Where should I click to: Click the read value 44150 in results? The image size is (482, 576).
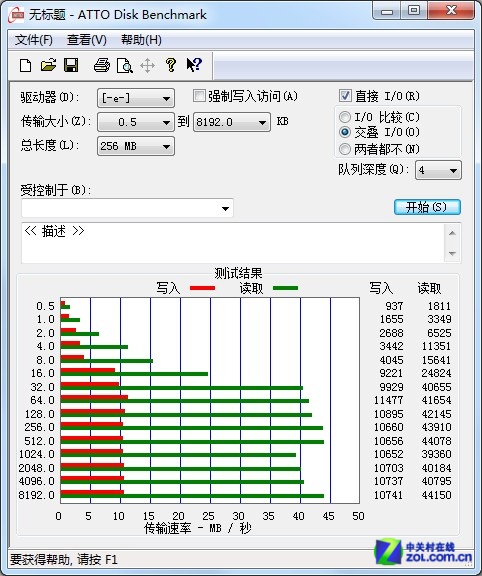[436, 495]
